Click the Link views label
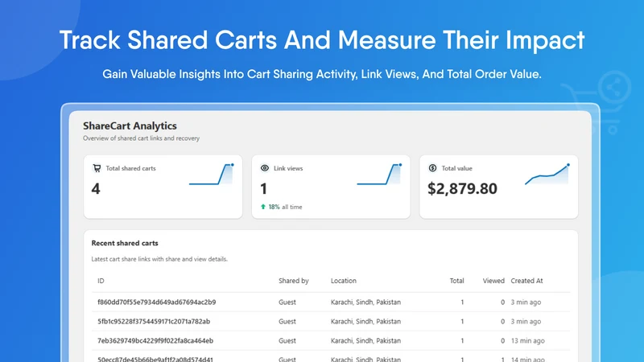 (288, 168)
